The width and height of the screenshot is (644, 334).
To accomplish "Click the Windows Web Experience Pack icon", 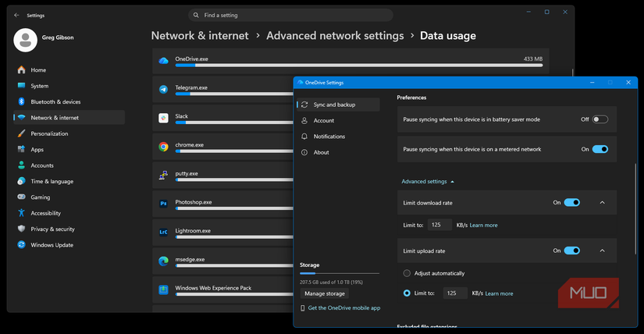I will 163,290.
